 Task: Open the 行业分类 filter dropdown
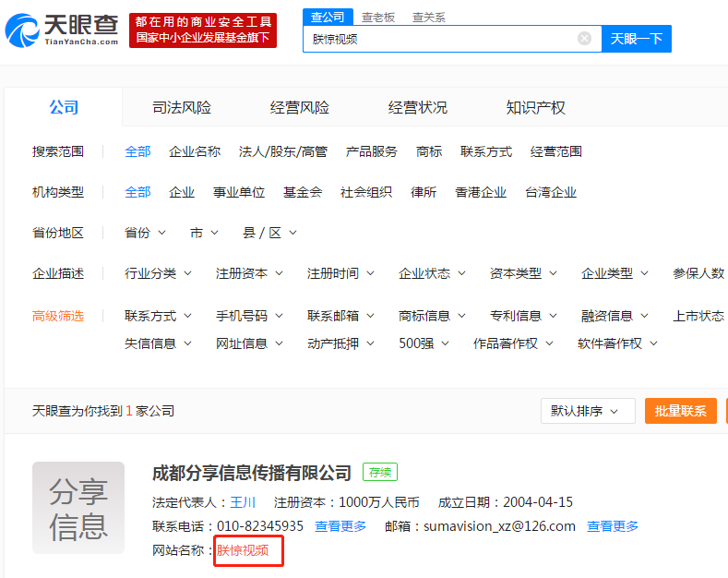tap(158, 273)
